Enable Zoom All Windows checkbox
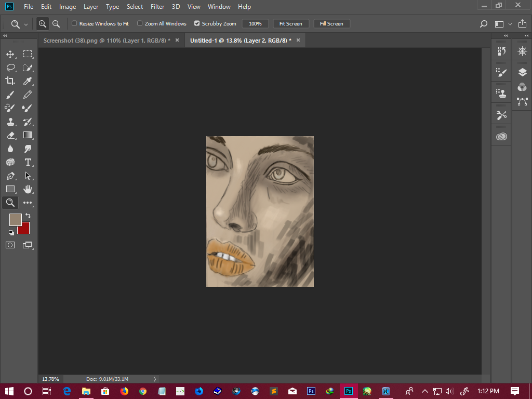This screenshot has height=399, width=532. point(140,23)
